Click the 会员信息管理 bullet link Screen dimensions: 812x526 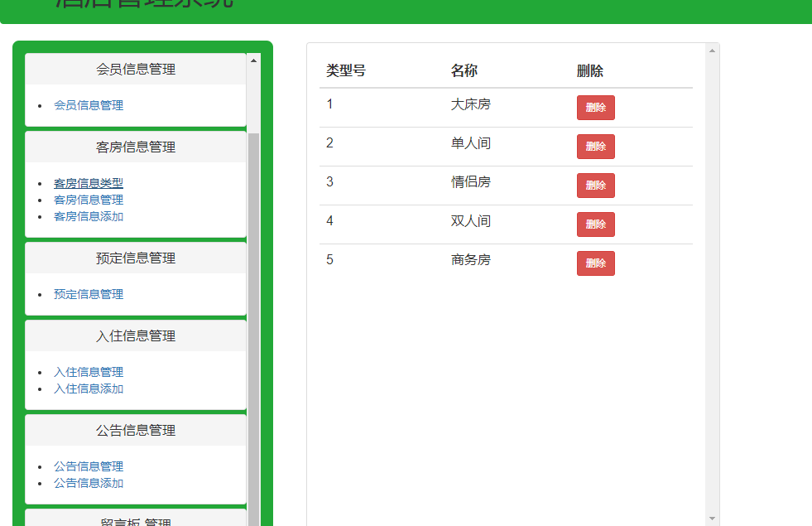pos(89,105)
